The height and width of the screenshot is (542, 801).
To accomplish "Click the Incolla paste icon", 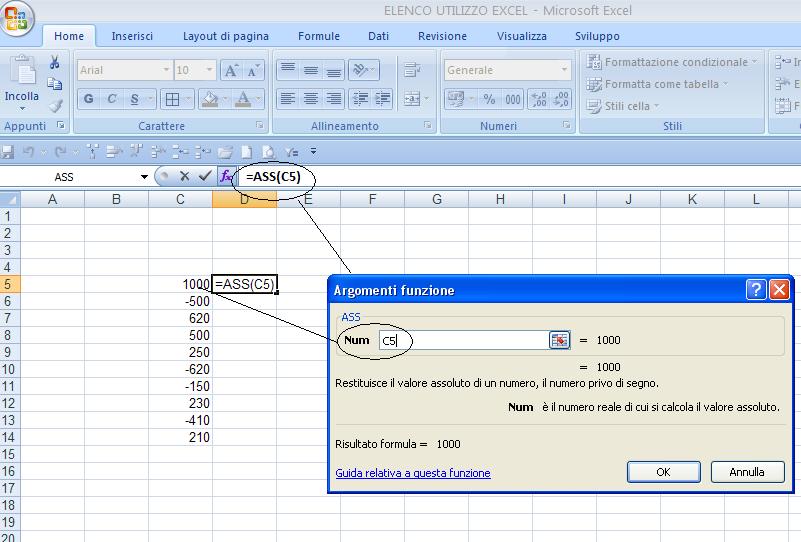I will click(x=23, y=69).
